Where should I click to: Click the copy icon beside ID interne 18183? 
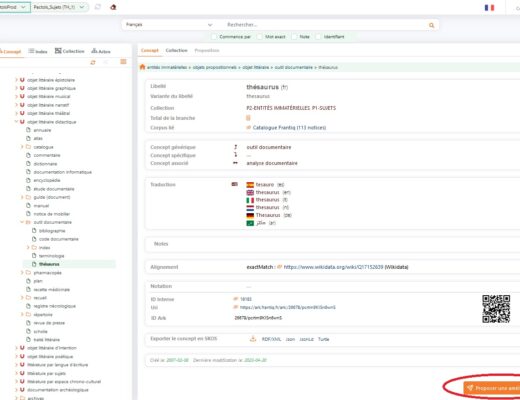click(236, 299)
